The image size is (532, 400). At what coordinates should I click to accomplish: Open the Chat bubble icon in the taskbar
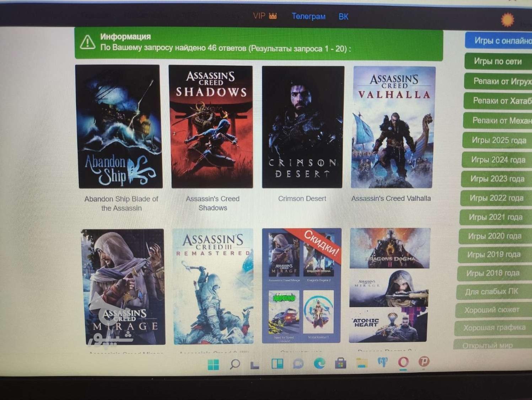pyautogui.click(x=298, y=363)
